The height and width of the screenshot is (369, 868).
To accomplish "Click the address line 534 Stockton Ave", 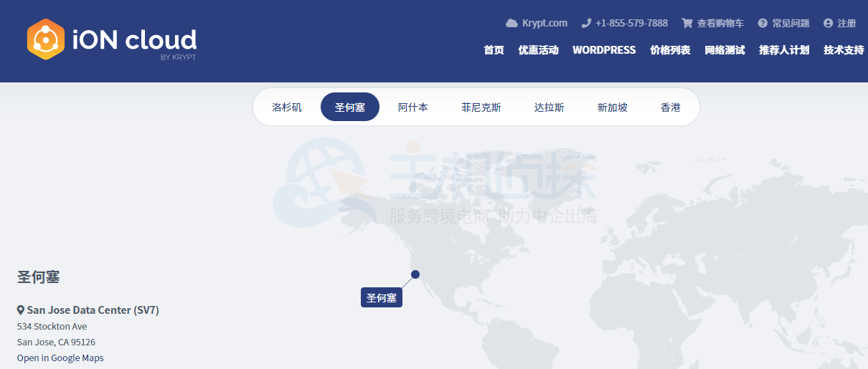I will coord(52,326).
